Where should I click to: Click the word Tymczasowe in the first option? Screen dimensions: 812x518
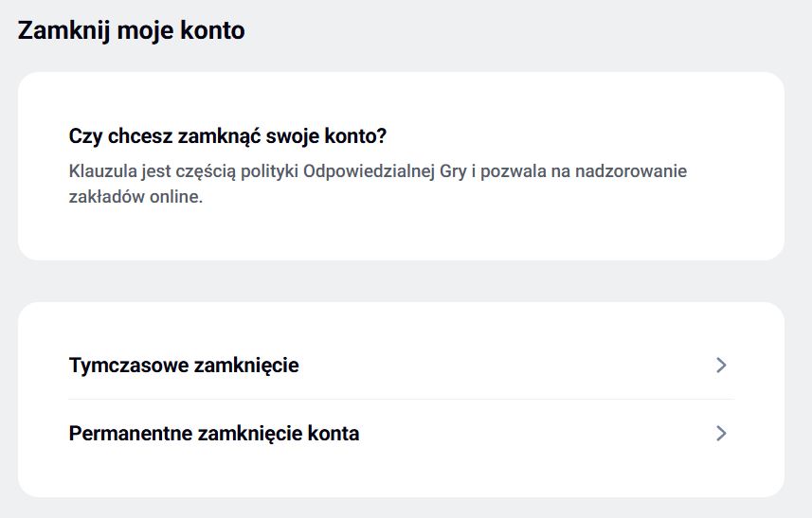coord(128,366)
